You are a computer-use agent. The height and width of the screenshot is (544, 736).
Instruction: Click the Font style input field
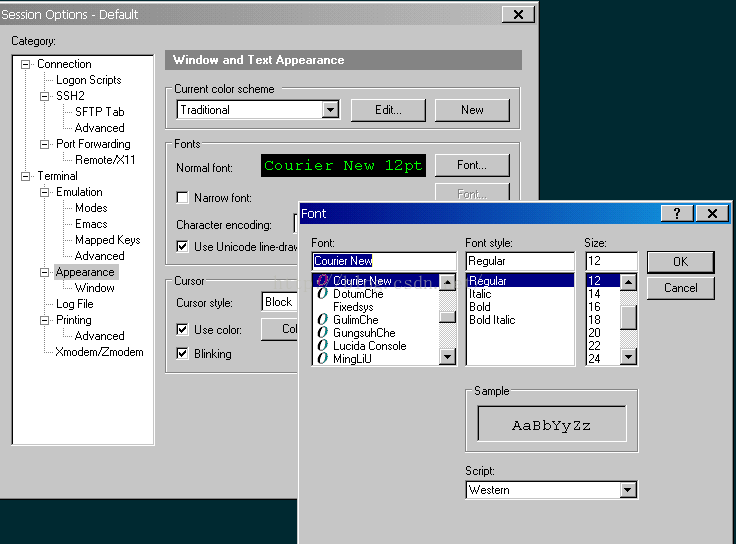pos(520,261)
